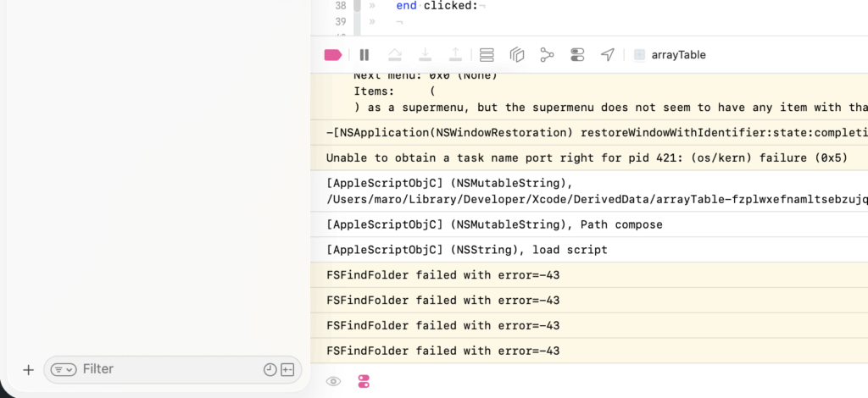Open the Debug View Hierarchy icon
The image size is (868, 398).
517,55
